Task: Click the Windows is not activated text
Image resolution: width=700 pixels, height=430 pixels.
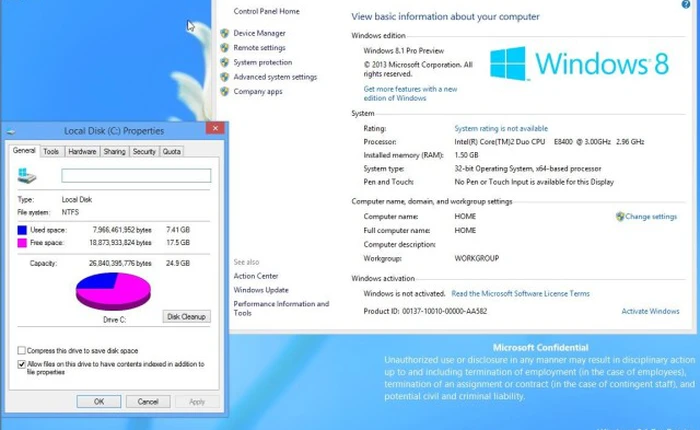Action: pyautogui.click(x=404, y=293)
